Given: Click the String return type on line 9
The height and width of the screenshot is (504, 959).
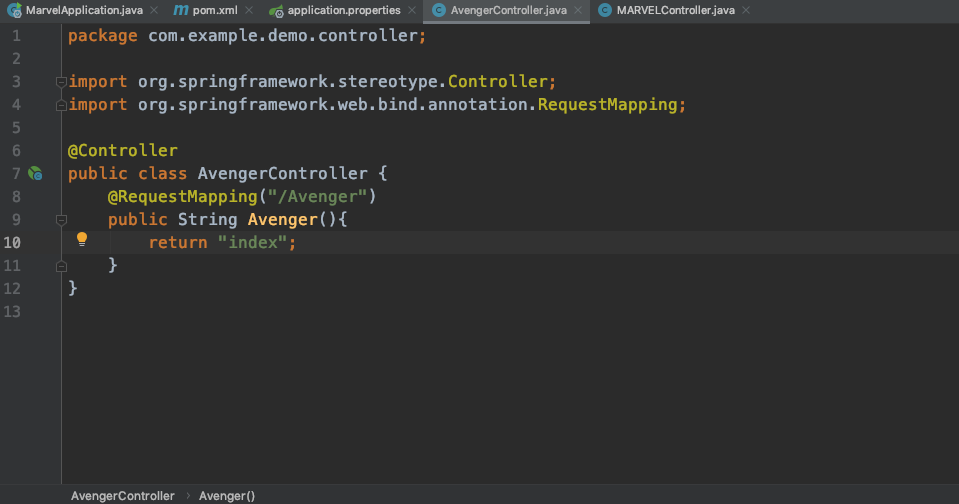Looking at the screenshot, I should pyautogui.click(x=207, y=220).
